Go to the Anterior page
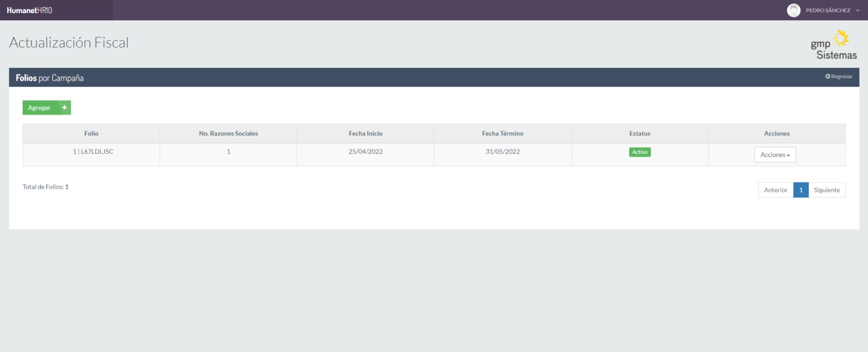 click(775, 190)
